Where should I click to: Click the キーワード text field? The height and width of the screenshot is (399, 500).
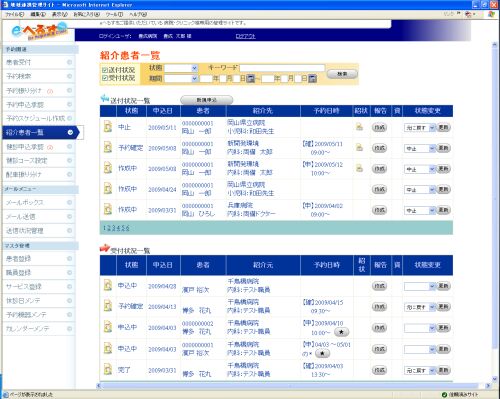[282, 68]
